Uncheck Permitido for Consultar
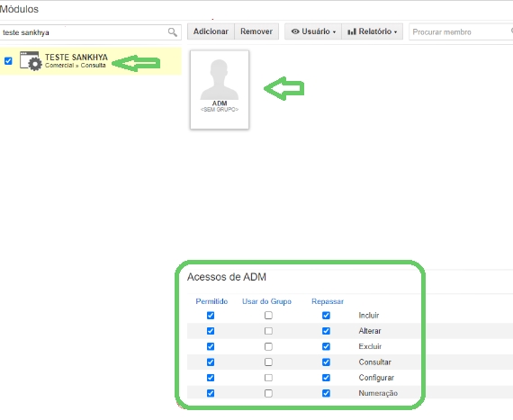 tap(211, 362)
